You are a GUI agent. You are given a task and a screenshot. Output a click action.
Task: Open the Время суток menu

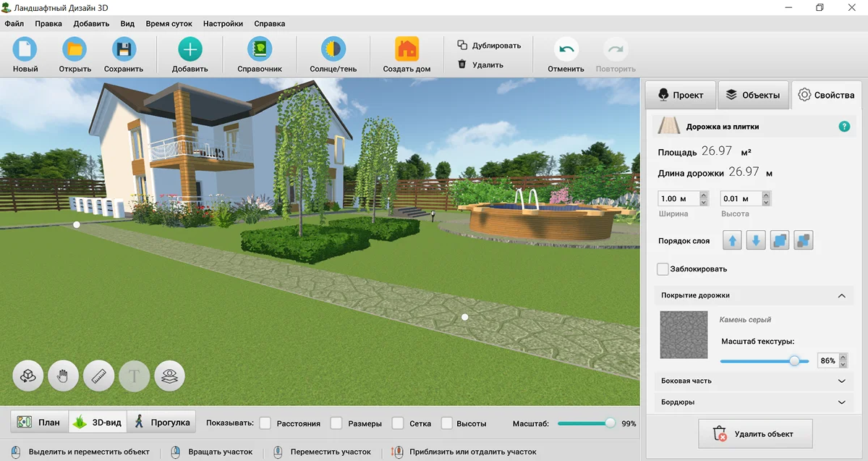[x=169, y=23]
